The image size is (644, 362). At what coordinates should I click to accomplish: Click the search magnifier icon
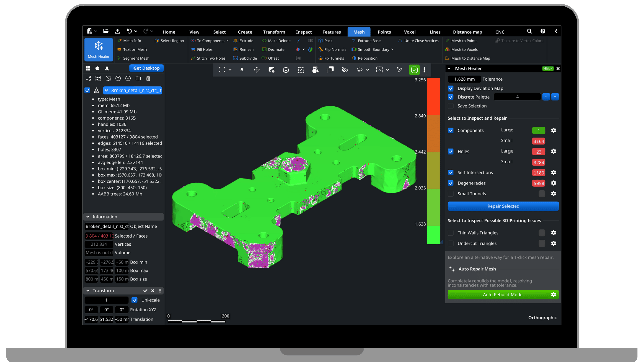[x=529, y=31]
